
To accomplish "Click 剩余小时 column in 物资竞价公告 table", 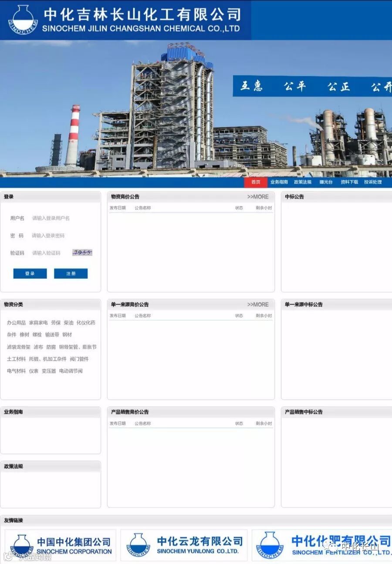I will (264, 208).
